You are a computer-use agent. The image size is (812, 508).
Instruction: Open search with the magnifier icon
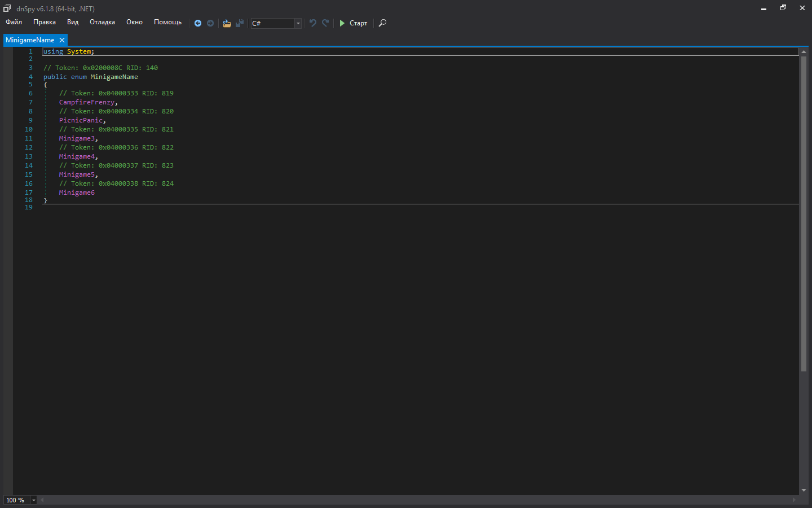pos(382,23)
